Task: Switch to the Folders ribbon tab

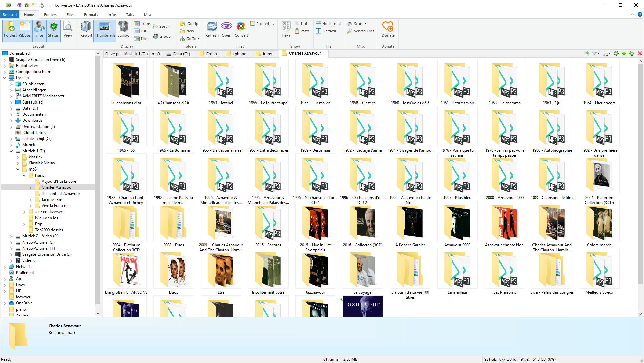Action: [50, 15]
